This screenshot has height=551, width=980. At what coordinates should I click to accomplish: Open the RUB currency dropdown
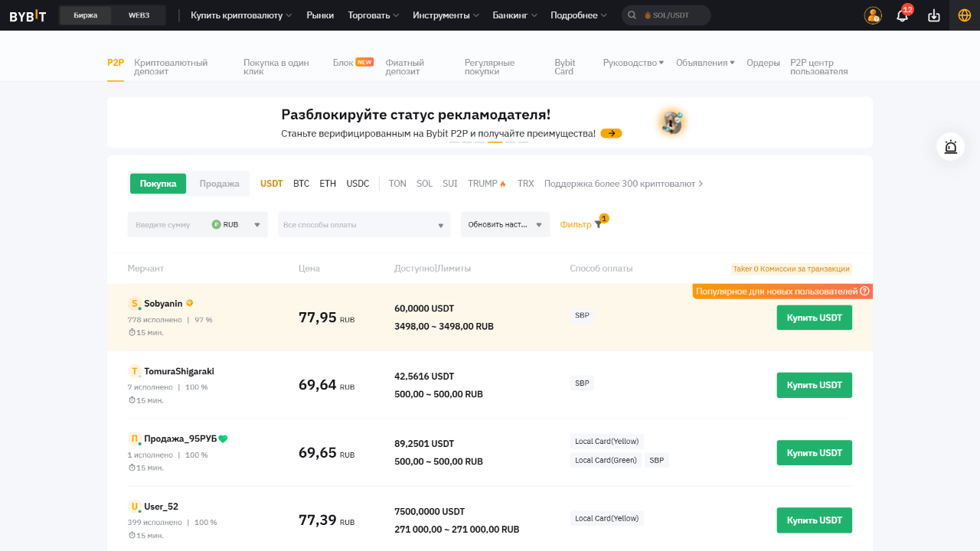tap(237, 225)
